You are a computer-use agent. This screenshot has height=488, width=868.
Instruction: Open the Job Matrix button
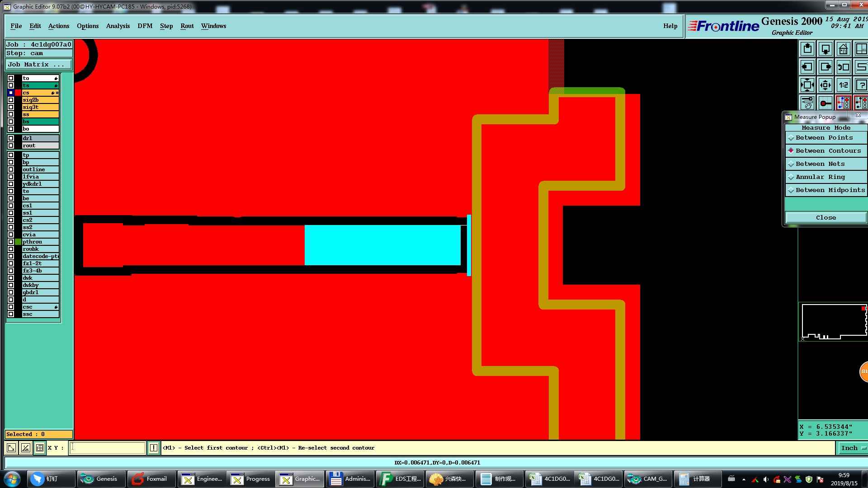(38, 65)
